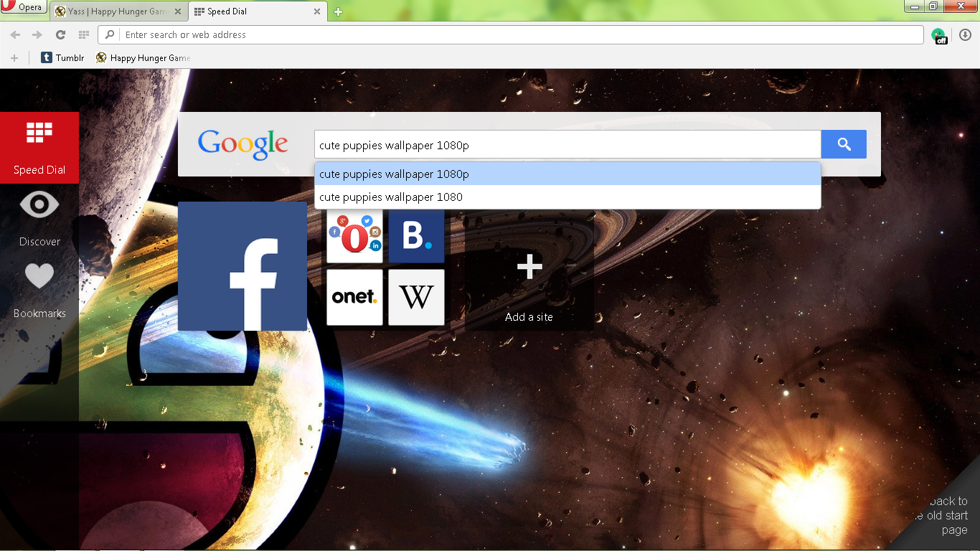Click the Google logo

pyautogui.click(x=242, y=144)
